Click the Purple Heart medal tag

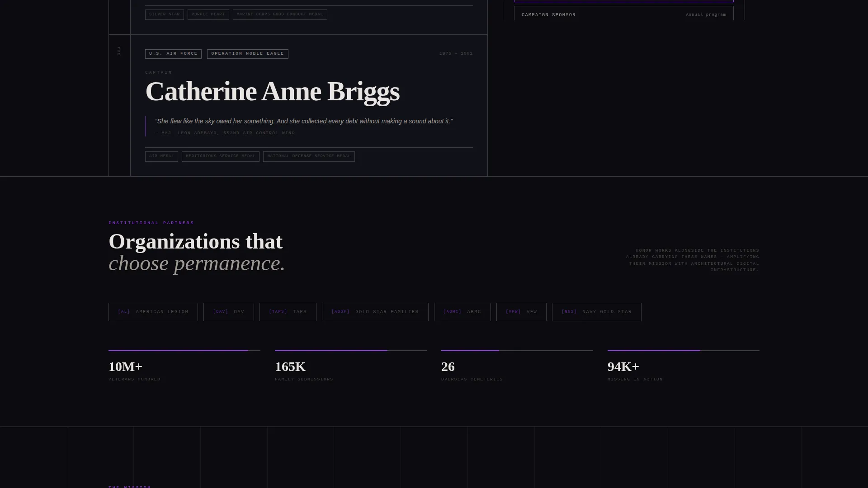[x=208, y=14]
